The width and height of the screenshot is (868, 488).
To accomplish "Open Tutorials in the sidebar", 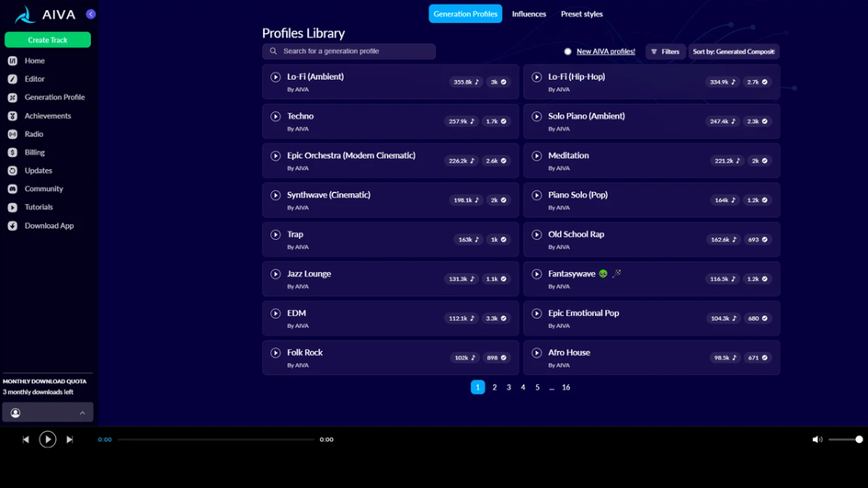I will [x=30, y=207].
